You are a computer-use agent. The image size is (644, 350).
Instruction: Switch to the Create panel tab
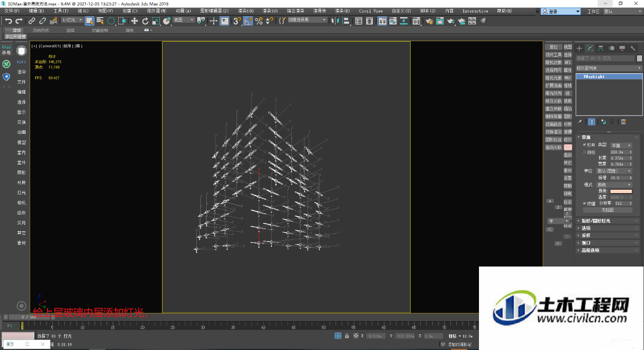(x=579, y=48)
